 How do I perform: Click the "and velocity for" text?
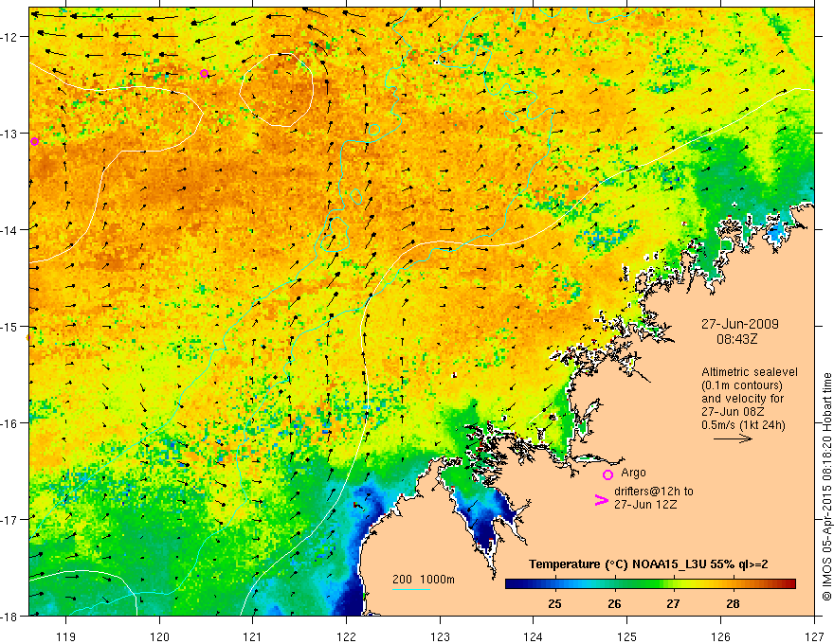click(742, 399)
